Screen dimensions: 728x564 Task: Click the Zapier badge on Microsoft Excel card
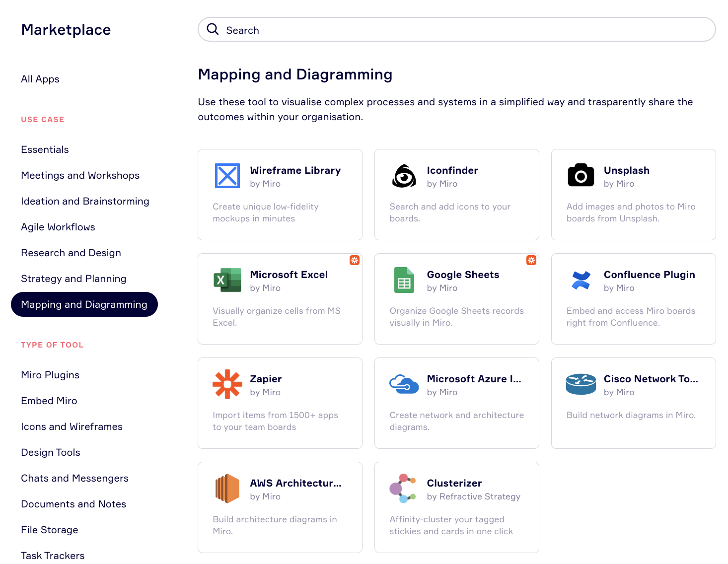[355, 260]
